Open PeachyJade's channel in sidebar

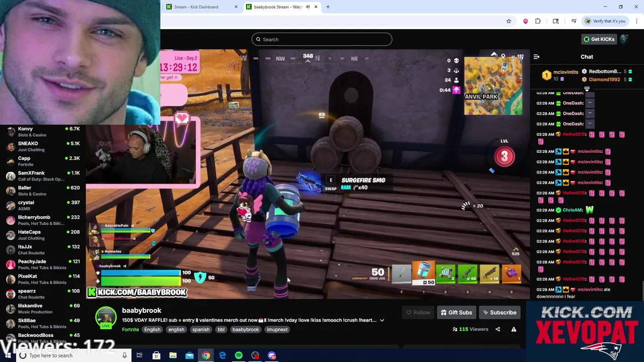tap(43, 264)
